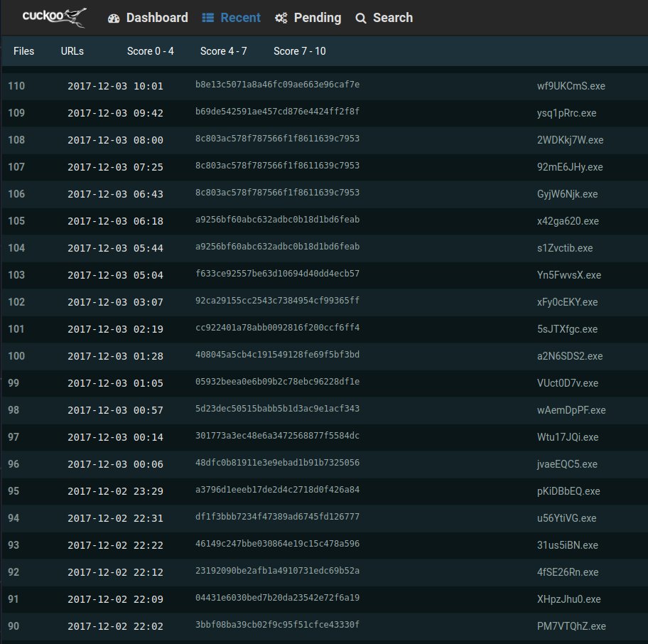
Task: Select file name wAemDpPF.exe
Action: [571, 410]
